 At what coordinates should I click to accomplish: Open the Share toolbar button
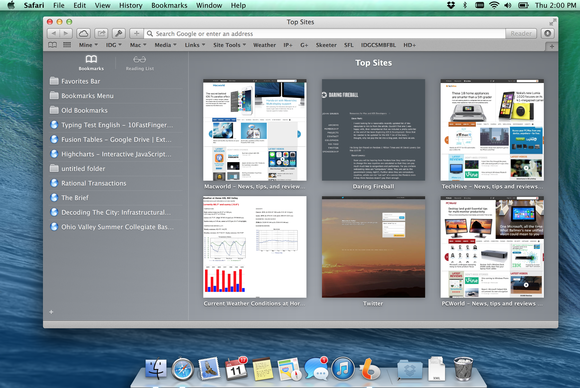tap(101, 34)
